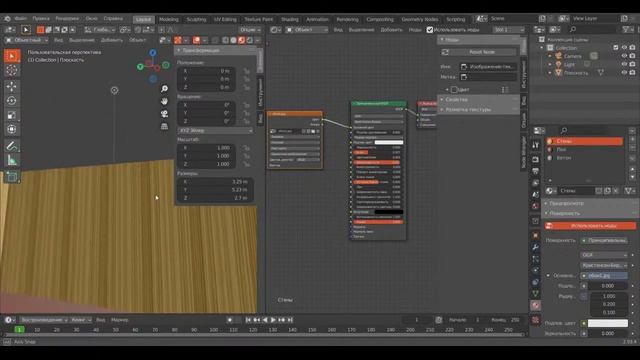Open the Global transform orientation dropdown
640x360 pixels.
coord(100,30)
